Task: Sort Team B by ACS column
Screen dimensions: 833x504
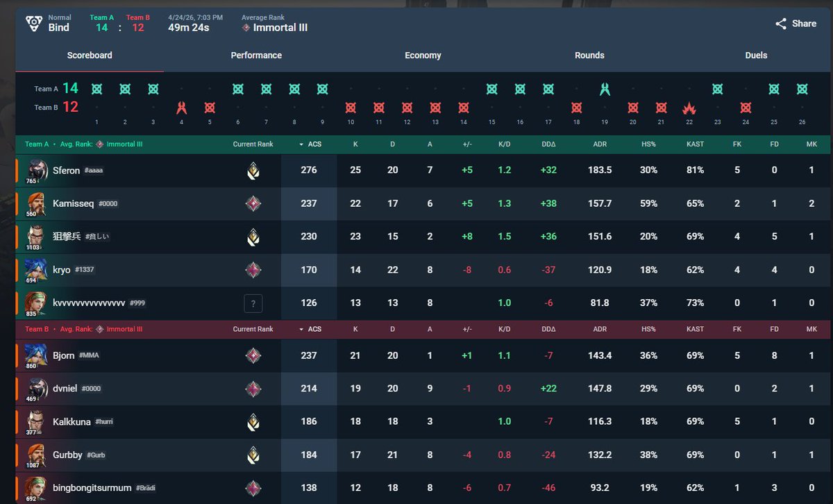Action: (x=309, y=329)
